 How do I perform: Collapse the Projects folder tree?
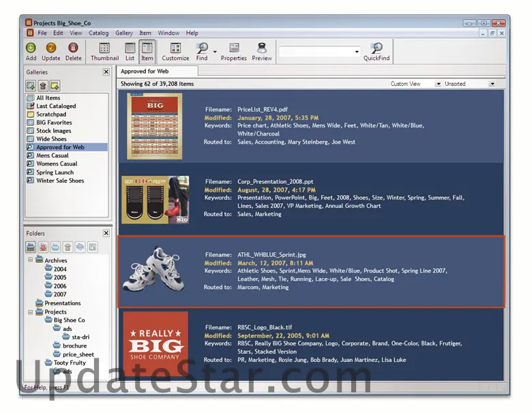[x=30, y=311]
